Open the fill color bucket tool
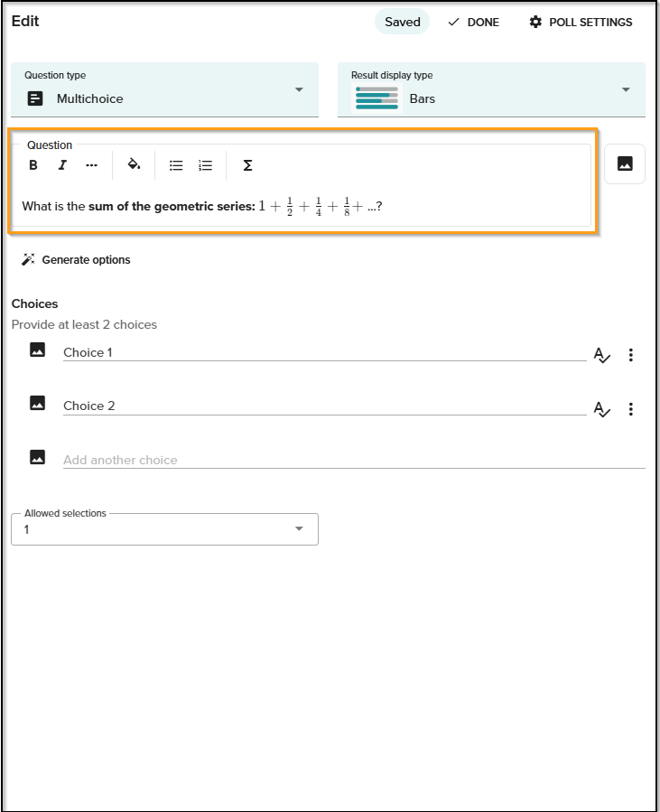Screen dimensions: 660x812 point(134,164)
